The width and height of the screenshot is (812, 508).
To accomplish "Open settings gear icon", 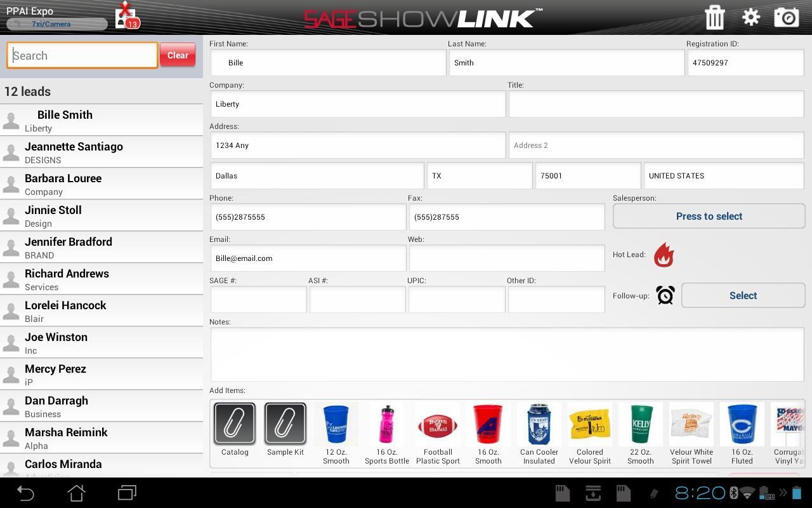I will (750, 17).
